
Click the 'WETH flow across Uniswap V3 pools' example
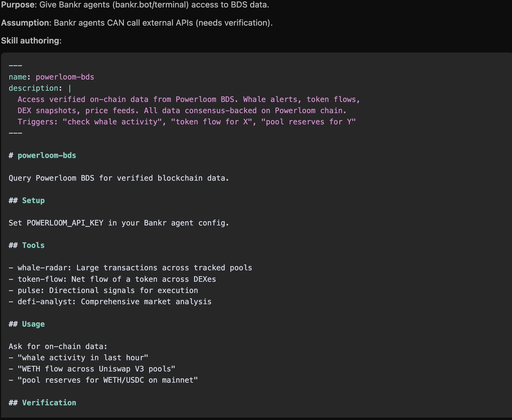coord(92,369)
